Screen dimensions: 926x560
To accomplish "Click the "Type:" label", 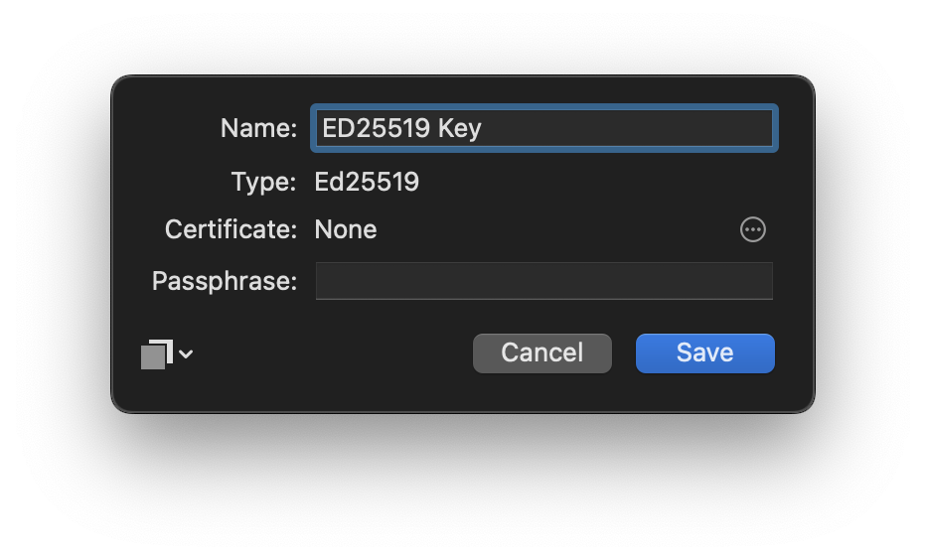I will point(263,182).
